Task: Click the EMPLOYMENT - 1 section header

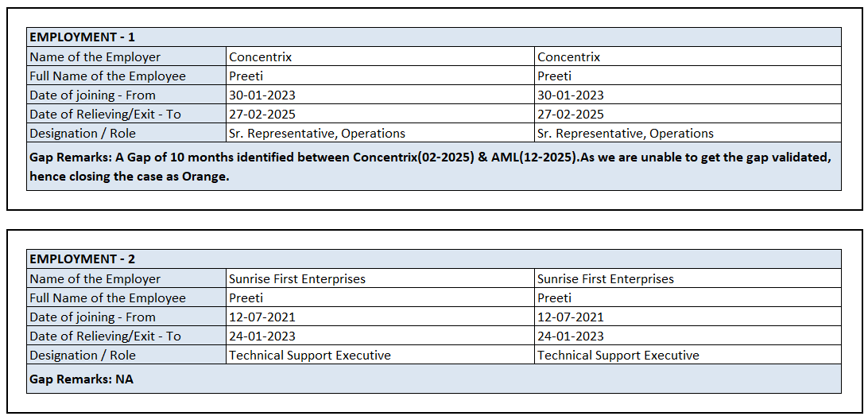Action: point(83,37)
